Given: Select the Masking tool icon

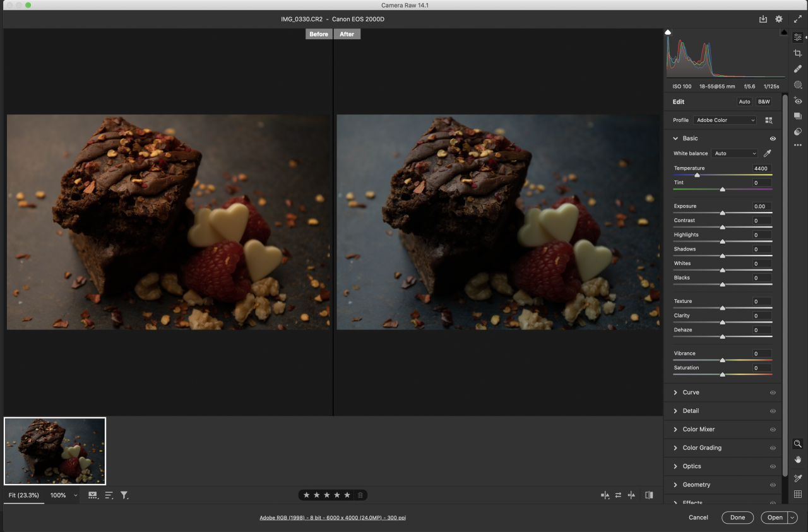Looking at the screenshot, I should pyautogui.click(x=798, y=85).
